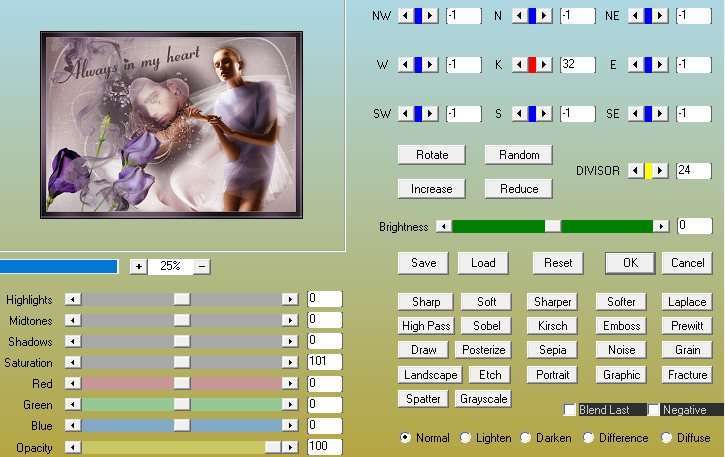Viewport: 725px width, 457px height.
Task: Select the Lighten blend mode radio
Action: pos(466,438)
